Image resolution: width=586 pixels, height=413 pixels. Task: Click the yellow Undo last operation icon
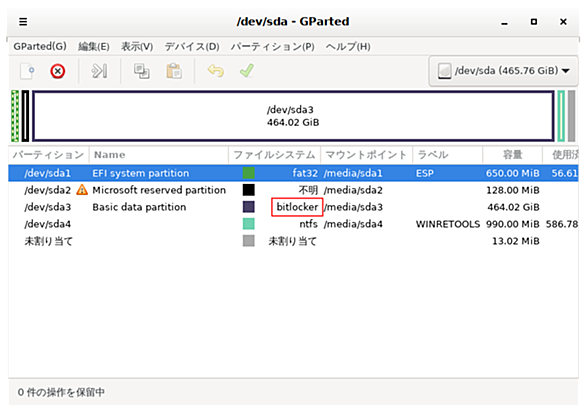[x=216, y=71]
